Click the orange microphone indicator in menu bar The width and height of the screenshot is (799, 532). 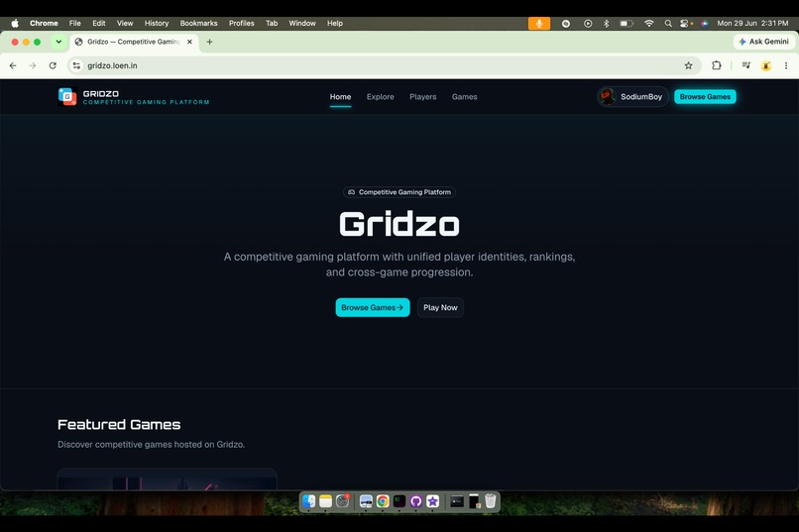(539, 24)
